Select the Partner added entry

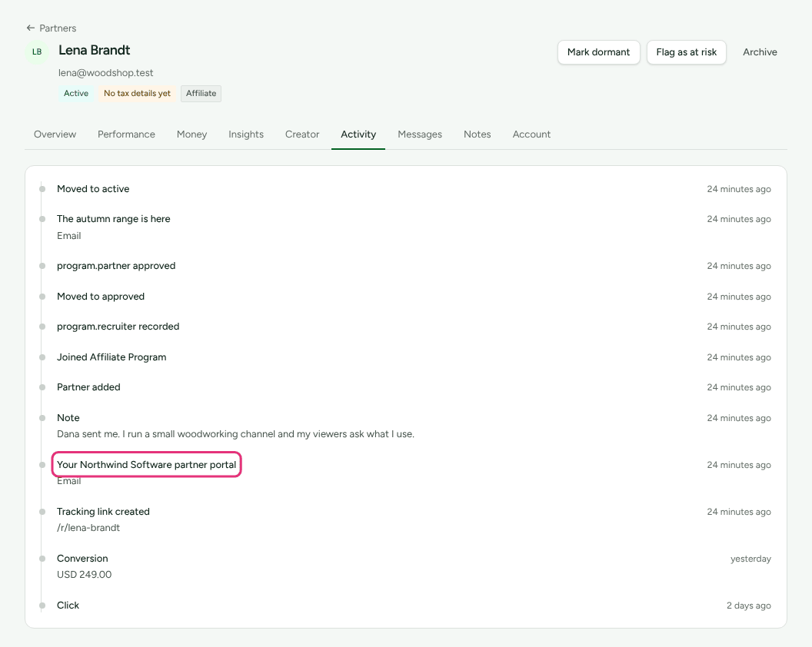coord(88,387)
